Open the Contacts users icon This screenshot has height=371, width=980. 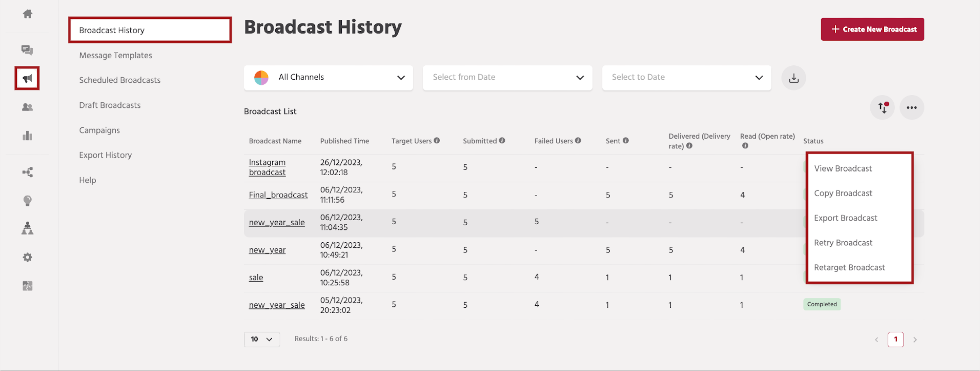click(27, 107)
